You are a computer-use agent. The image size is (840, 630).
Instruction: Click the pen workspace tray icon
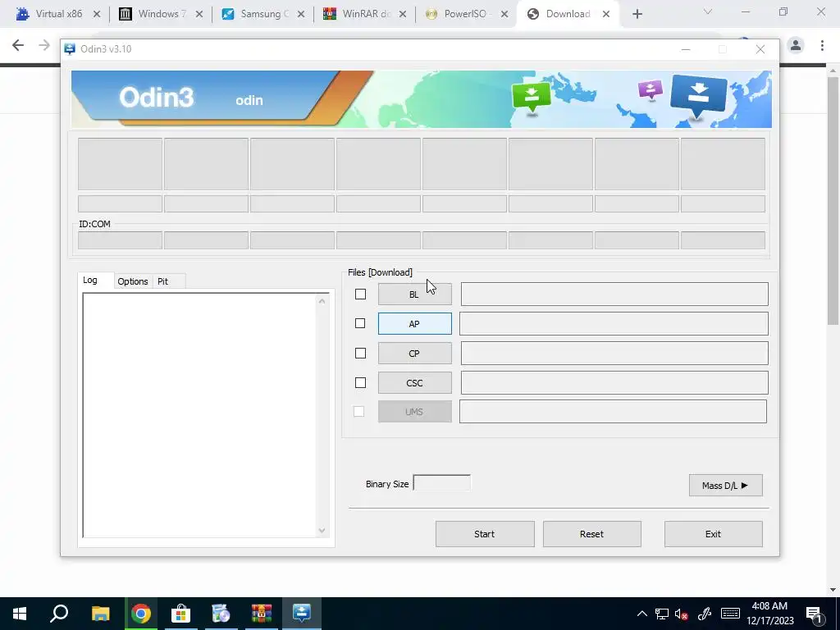pos(705,614)
